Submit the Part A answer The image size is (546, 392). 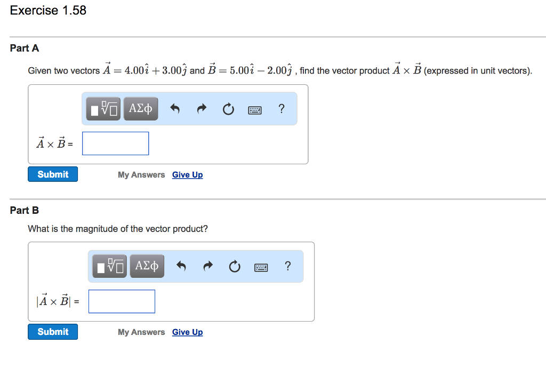pyautogui.click(x=53, y=174)
